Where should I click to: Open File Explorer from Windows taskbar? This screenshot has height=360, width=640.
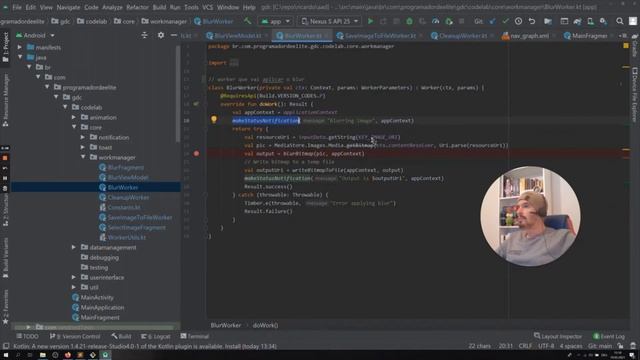42,355
